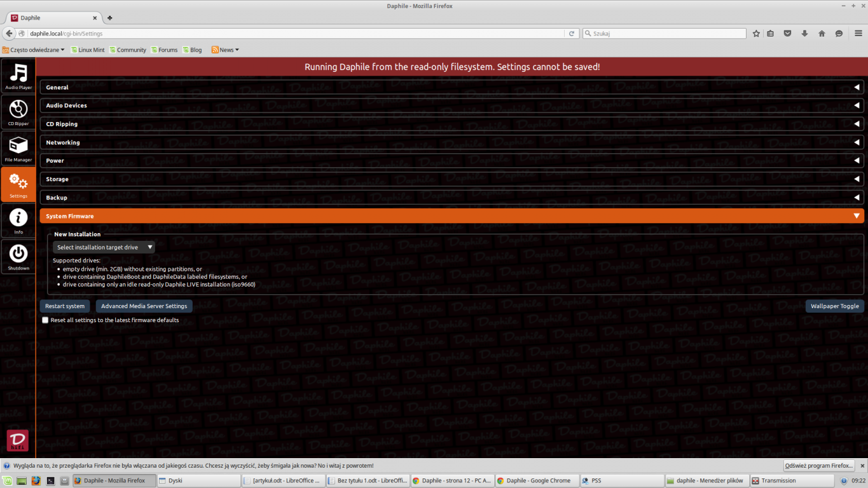Open a new tab with plus icon
Screen dimensions: 868x488
tap(109, 18)
